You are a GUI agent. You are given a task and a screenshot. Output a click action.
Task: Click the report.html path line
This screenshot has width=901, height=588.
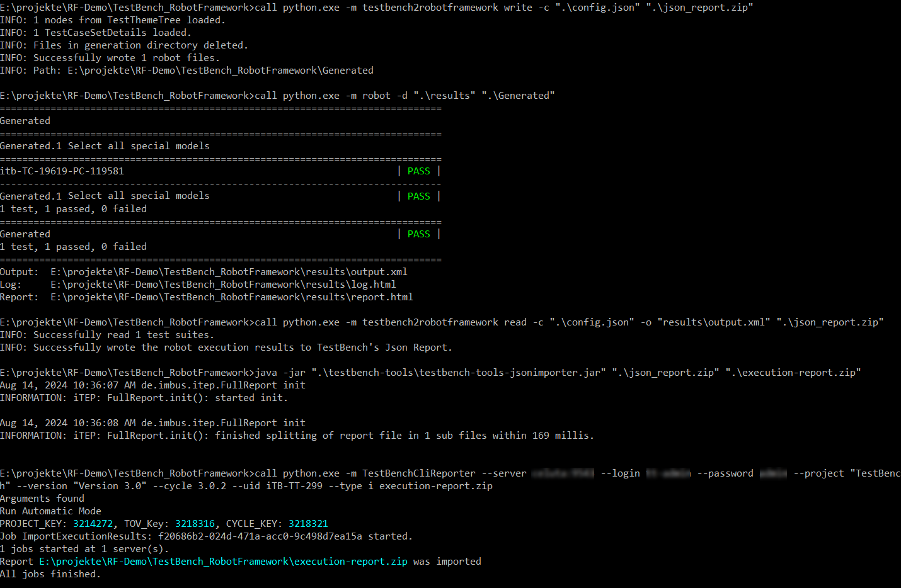[207, 297]
